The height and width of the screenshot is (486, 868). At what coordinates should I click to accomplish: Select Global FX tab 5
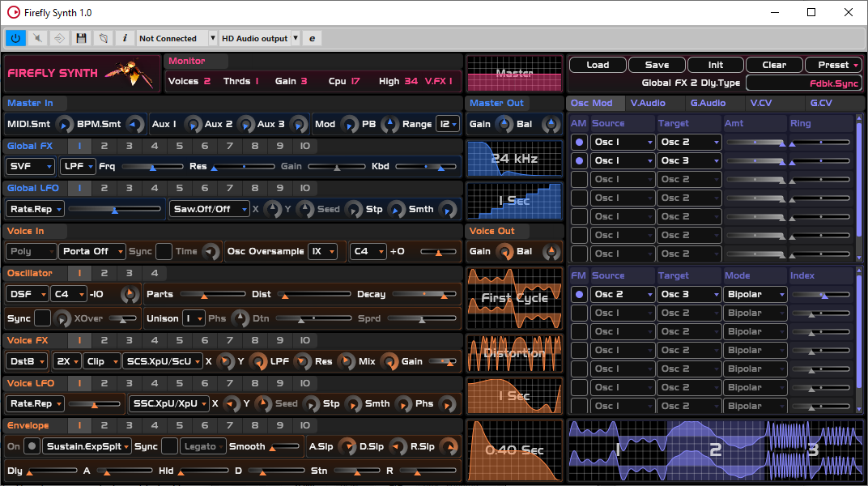pos(180,146)
